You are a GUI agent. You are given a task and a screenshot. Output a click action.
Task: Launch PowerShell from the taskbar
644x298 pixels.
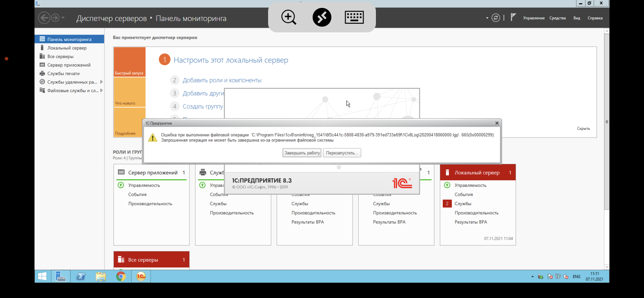[x=81, y=276]
